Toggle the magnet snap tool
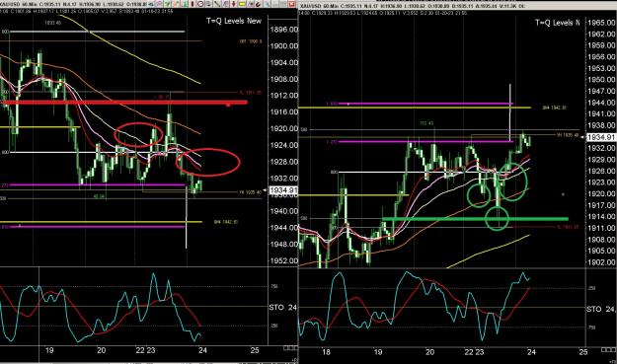This screenshot has height=364, width=617. click(258, 4)
